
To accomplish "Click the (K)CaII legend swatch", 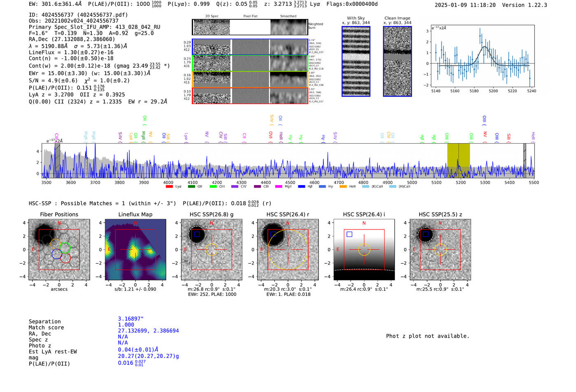I will 365,187.
